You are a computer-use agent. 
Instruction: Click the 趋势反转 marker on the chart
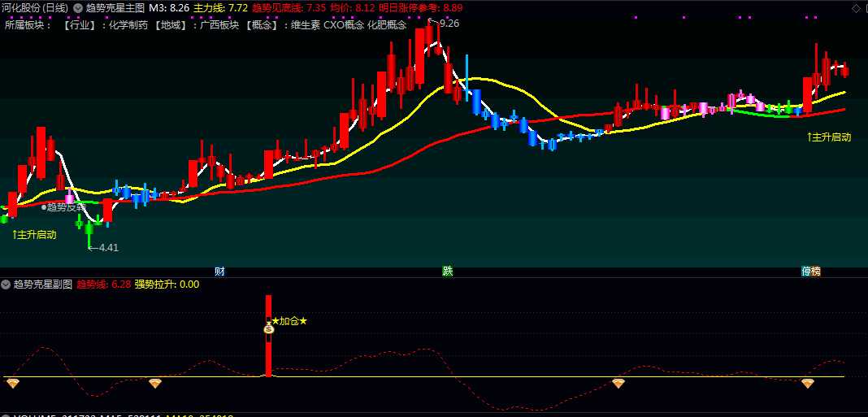pyautogui.click(x=65, y=207)
